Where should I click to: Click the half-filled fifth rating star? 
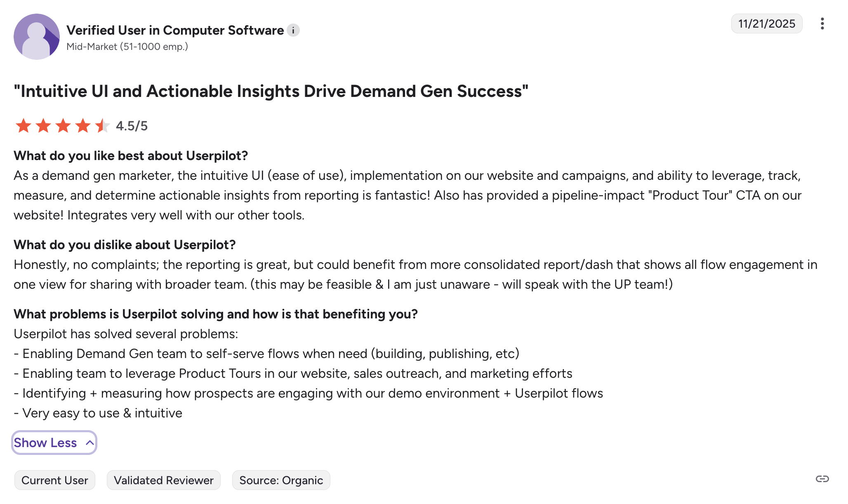[x=102, y=126]
